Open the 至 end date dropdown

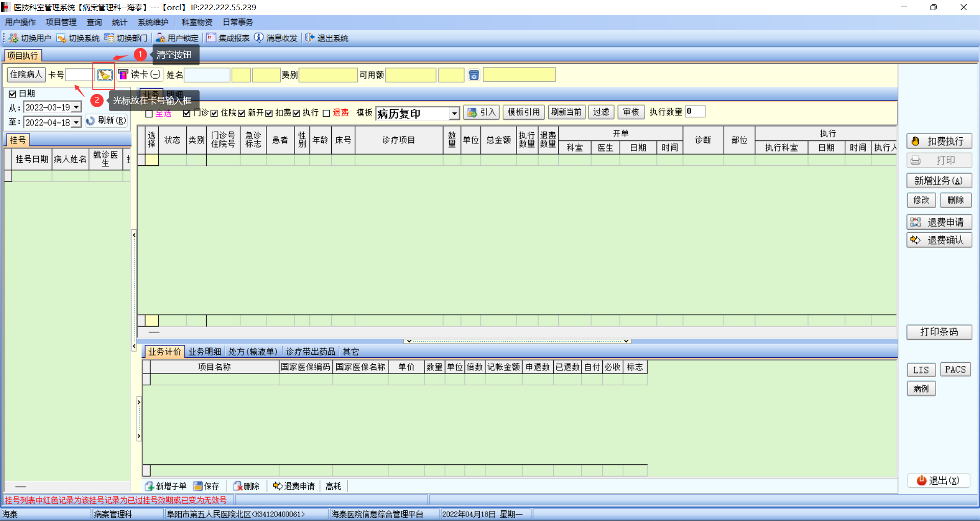(x=76, y=122)
